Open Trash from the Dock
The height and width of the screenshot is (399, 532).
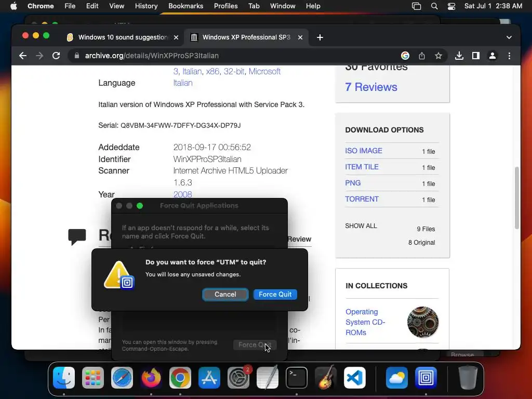click(468, 378)
